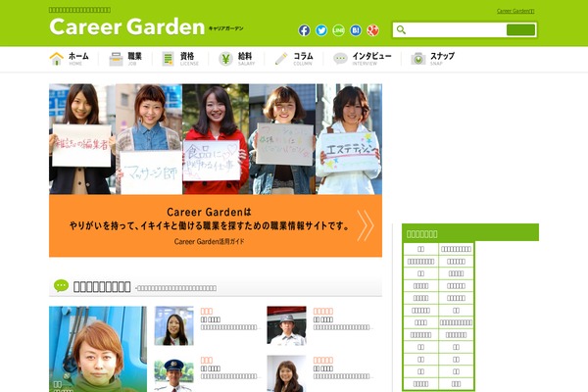The image size is (588, 392).
Task: Open the 職業 JOB menu item
Action: (134, 59)
